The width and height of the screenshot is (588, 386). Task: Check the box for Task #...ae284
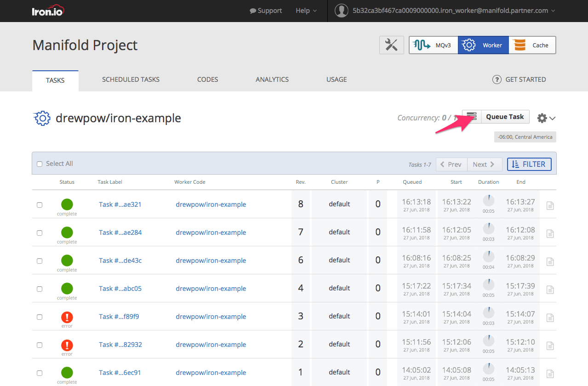coord(40,233)
